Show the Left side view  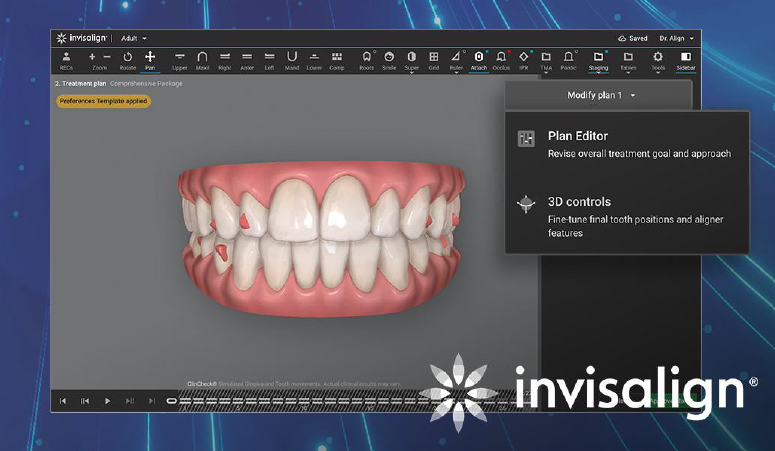(269, 61)
